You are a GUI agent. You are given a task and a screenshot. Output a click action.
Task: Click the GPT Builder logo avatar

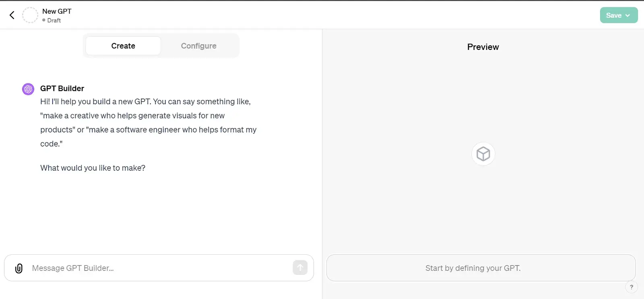tap(28, 89)
